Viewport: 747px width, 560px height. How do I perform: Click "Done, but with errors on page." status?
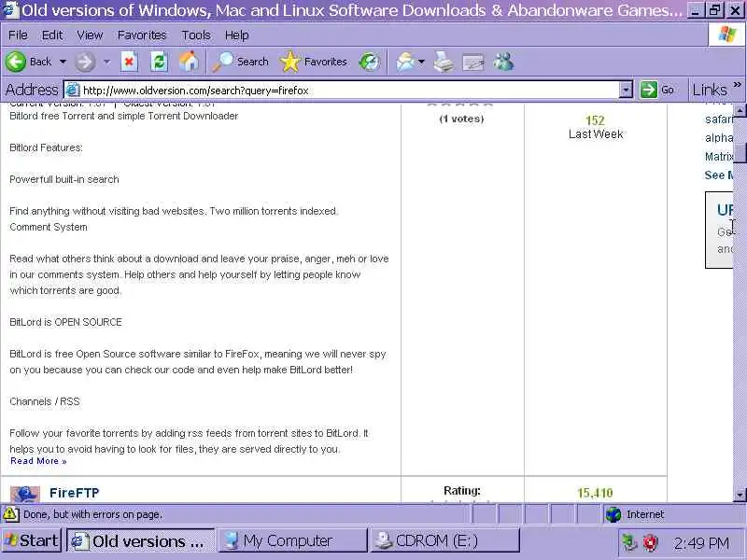(93, 515)
